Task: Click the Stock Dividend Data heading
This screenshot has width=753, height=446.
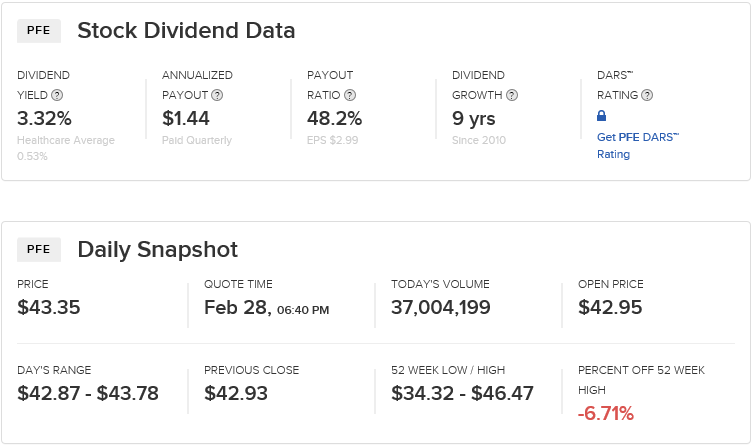Action: point(186,31)
